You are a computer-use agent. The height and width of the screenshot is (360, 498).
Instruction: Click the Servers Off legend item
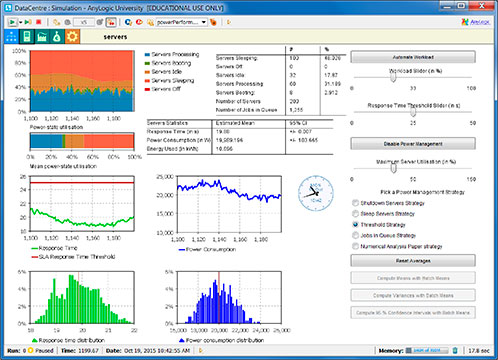pos(163,89)
